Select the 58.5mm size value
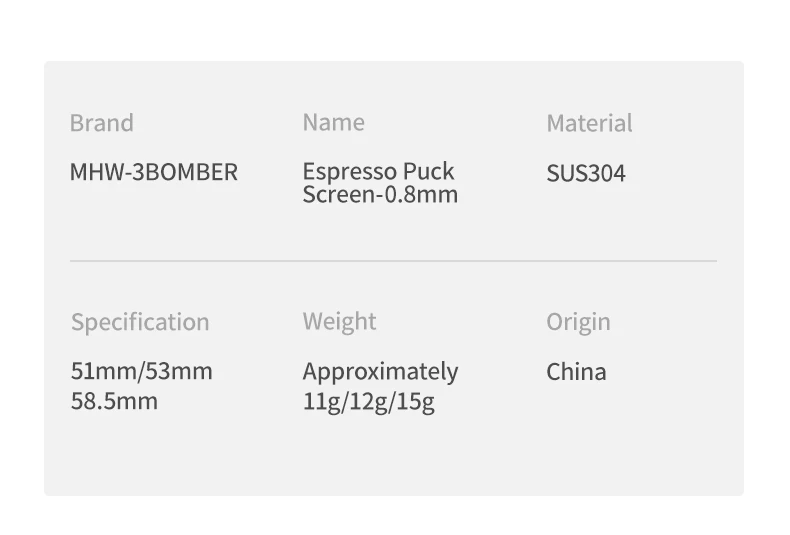The height and width of the screenshot is (535, 790). click(114, 401)
